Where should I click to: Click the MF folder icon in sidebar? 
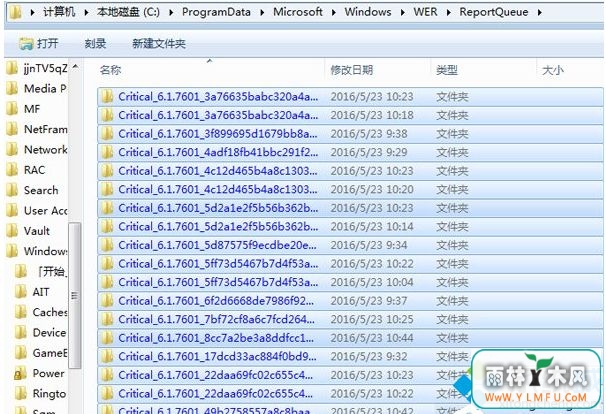[12, 109]
